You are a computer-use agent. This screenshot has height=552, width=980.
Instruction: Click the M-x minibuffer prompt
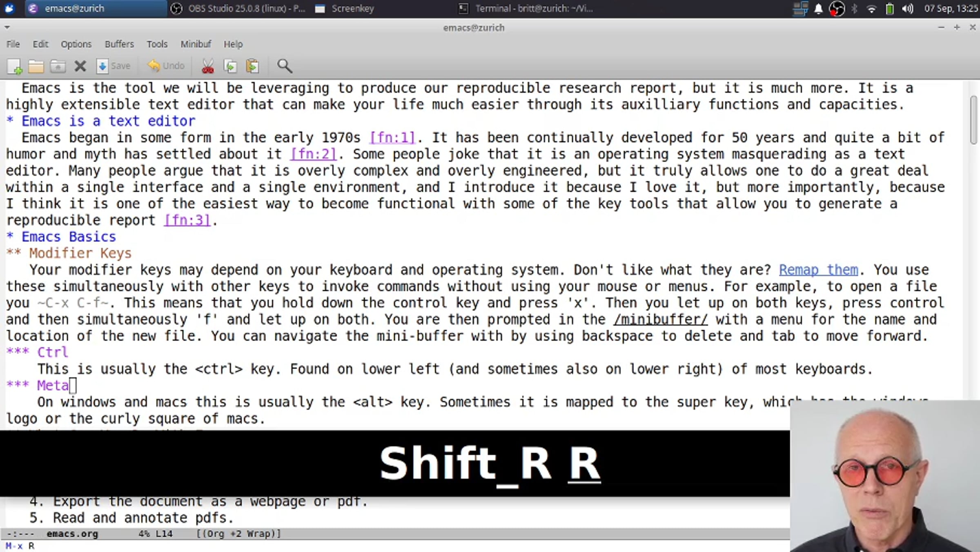(14, 546)
